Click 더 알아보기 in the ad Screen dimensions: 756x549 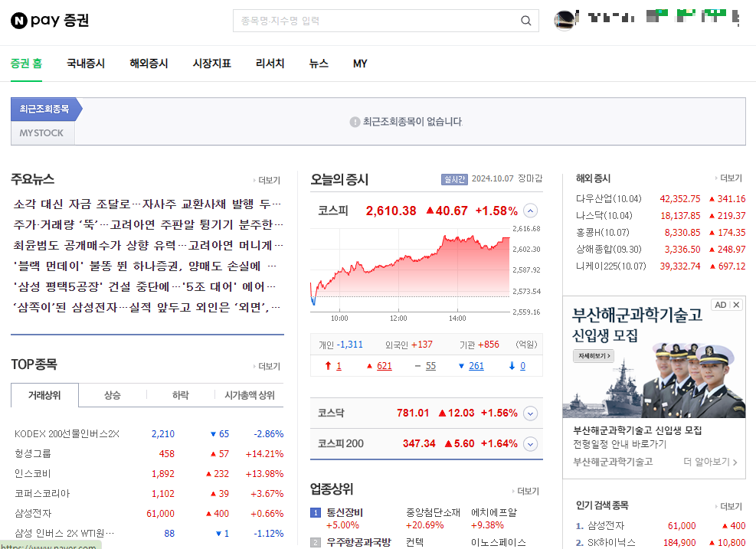(x=710, y=462)
